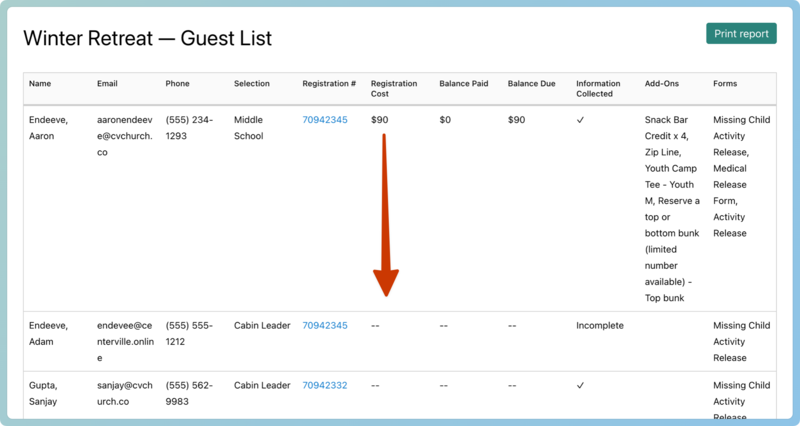Select the name Endeeve, Adam
Screen dimensions: 800x426
point(48,334)
